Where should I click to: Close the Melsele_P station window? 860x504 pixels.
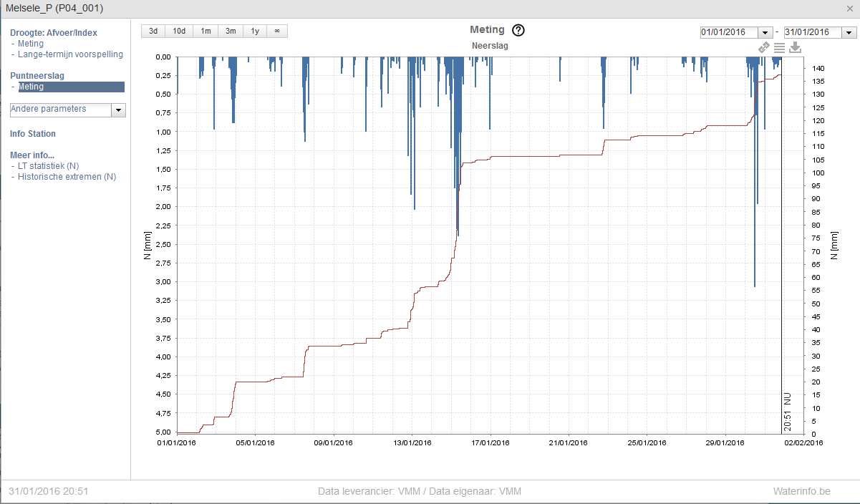849,9
